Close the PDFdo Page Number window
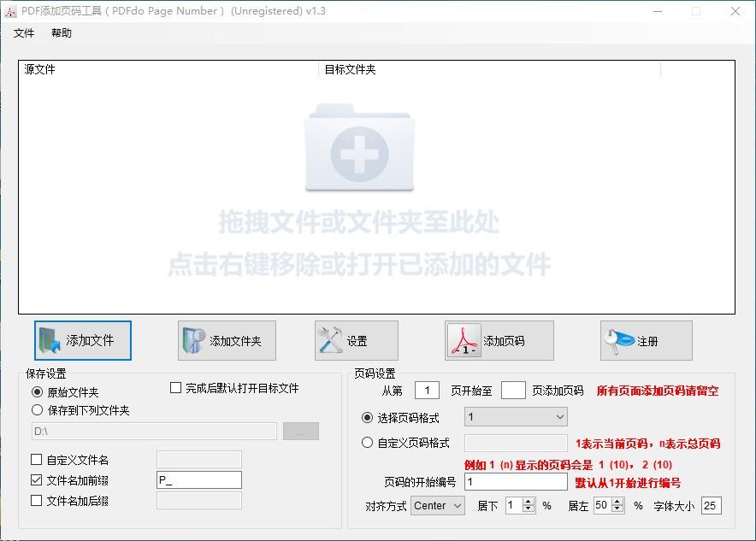Image resolution: width=756 pixels, height=541 pixels. click(735, 11)
